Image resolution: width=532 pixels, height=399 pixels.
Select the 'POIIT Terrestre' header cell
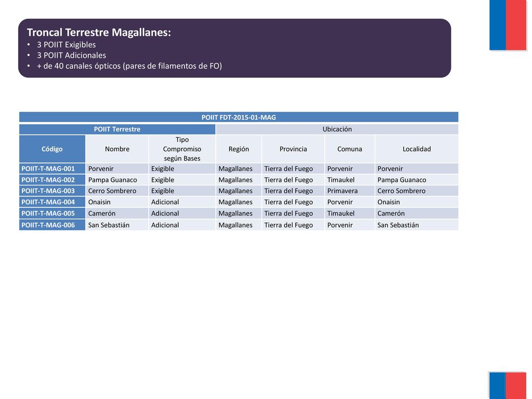point(117,129)
